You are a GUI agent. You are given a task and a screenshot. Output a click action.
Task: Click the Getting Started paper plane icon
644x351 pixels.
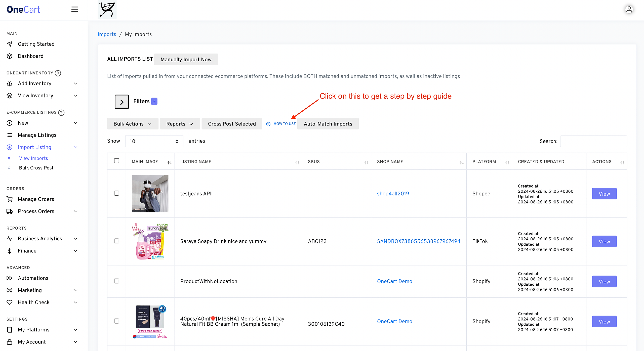(x=10, y=44)
